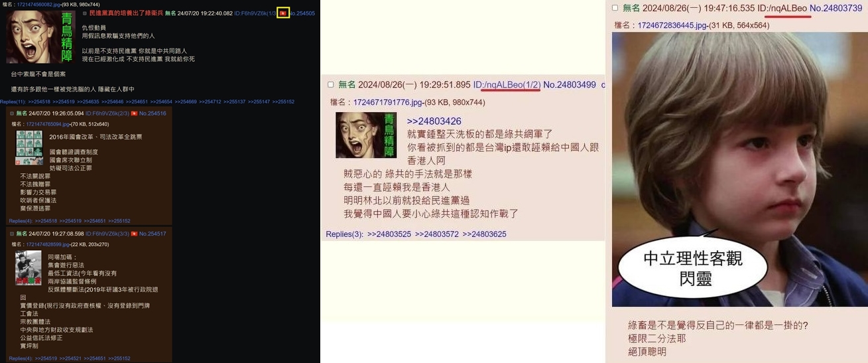Screen dimensions: 868x363
Task: Open reply link >>24803525
Action: (389, 234)
